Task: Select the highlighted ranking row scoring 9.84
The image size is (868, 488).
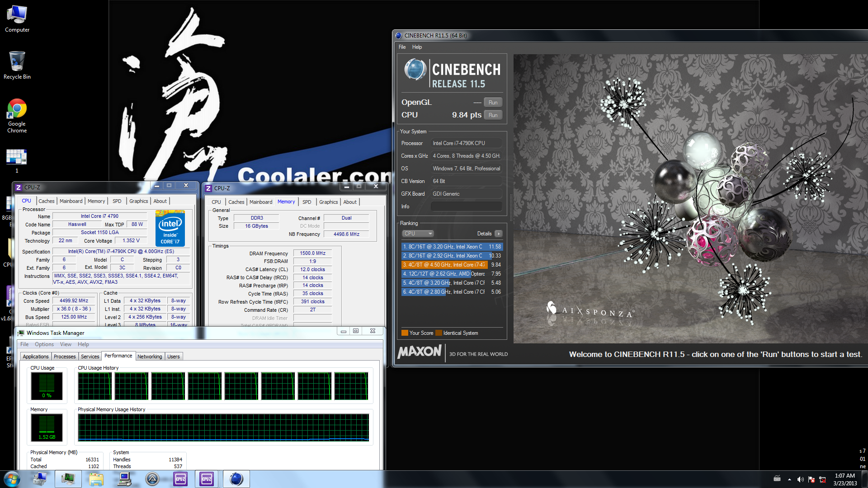Action: click(452, 265)
